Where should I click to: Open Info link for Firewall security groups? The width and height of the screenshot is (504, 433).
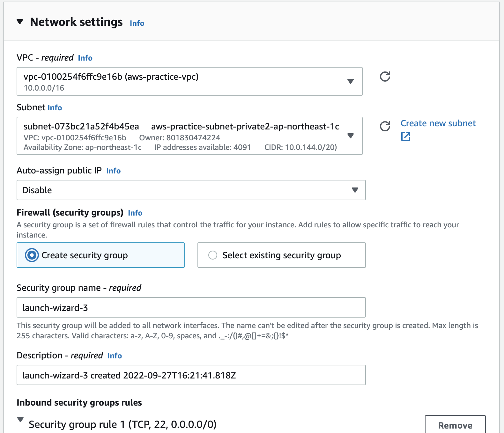[135, 213]
